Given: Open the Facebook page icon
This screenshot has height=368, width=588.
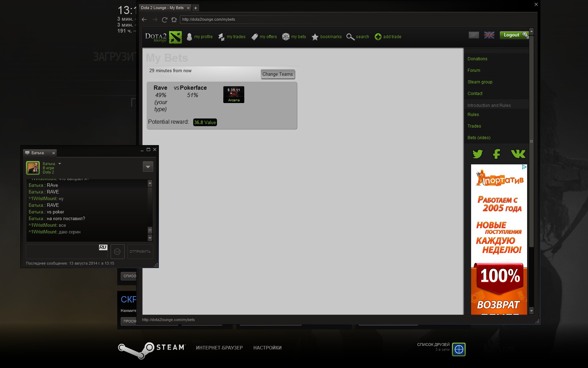Looking at the screenshot, I should pos(497,154).
